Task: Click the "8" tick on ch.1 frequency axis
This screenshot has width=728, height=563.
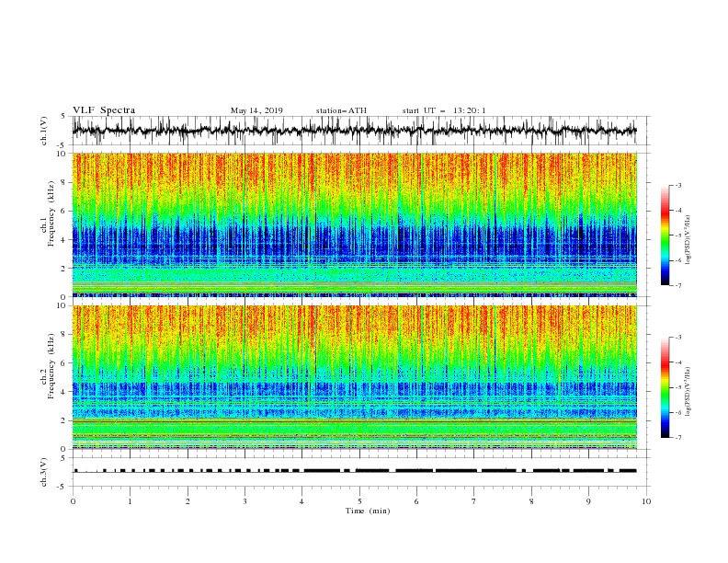Action: click(64, 182)
